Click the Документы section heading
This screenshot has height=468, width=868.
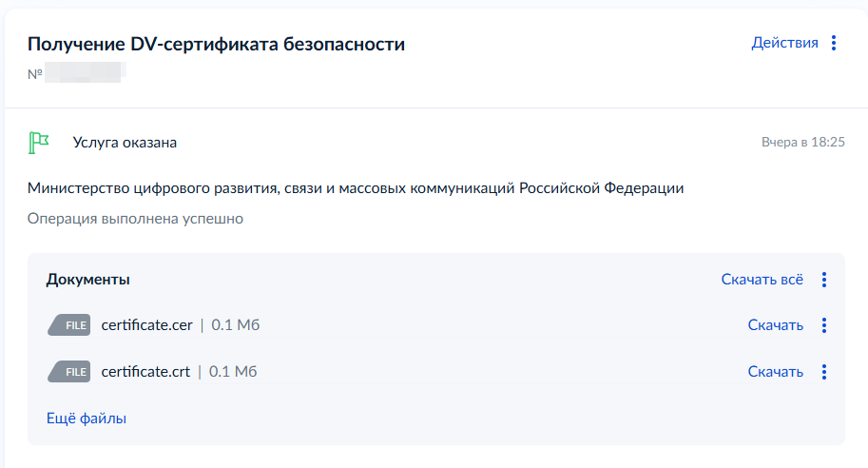click(x=88, y=280)
